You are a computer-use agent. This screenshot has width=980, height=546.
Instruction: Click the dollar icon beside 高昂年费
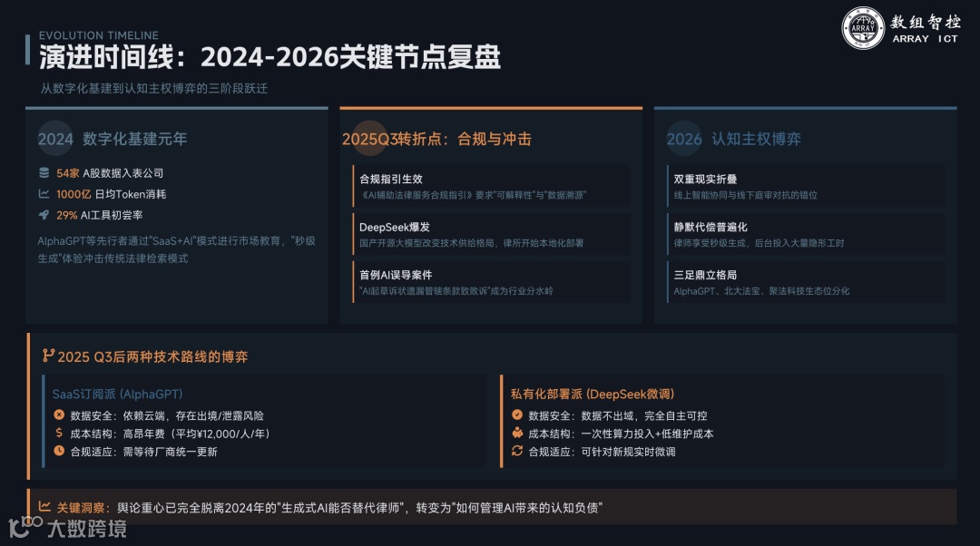[59, 433]
